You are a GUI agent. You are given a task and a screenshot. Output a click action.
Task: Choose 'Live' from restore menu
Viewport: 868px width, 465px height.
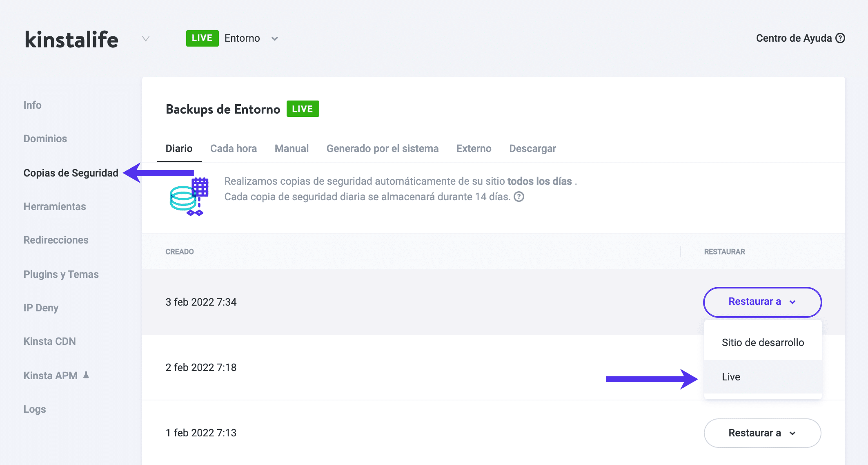[x=731, y=377]
